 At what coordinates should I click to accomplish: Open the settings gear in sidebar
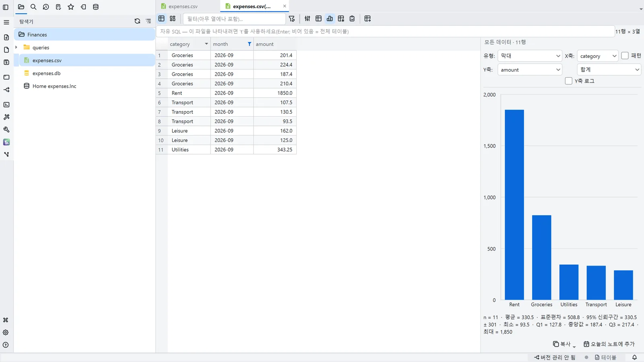click(x=6, y=333)
